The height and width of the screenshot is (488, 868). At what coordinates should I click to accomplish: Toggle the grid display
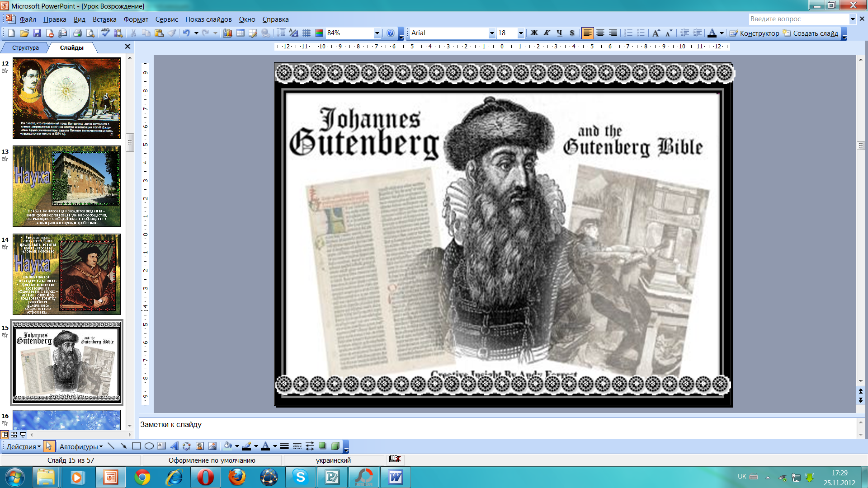(306, 33)
